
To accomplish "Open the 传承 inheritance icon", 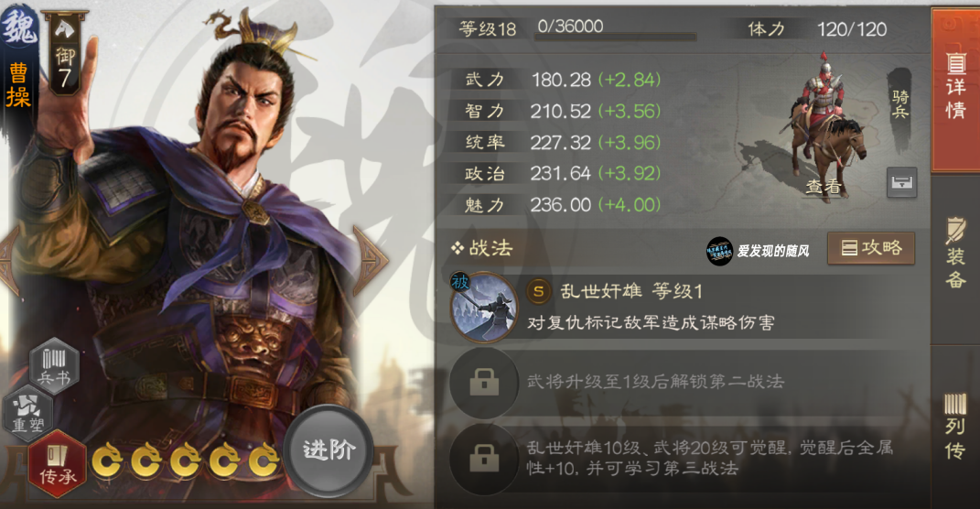I will coord(58,463).
